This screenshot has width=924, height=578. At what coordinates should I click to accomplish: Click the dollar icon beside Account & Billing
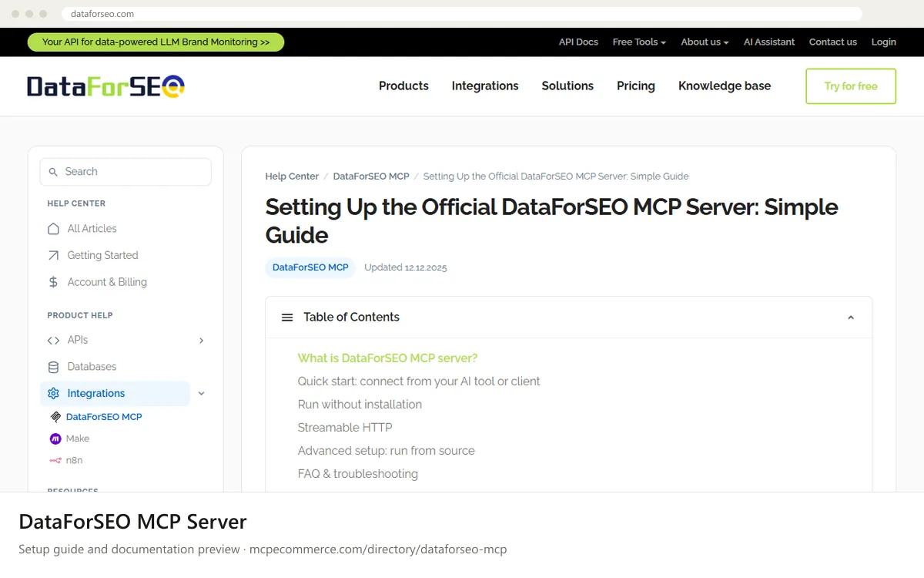[x=53, y=282]
